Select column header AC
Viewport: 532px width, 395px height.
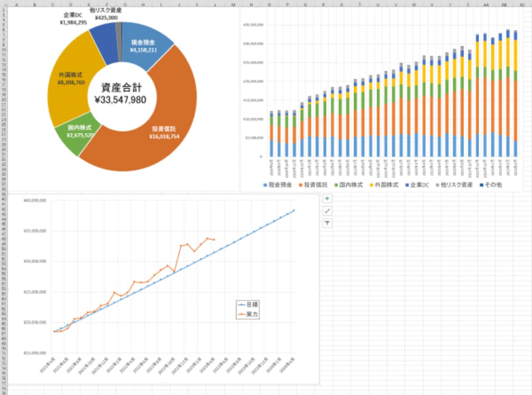click(x=522, y=3)
